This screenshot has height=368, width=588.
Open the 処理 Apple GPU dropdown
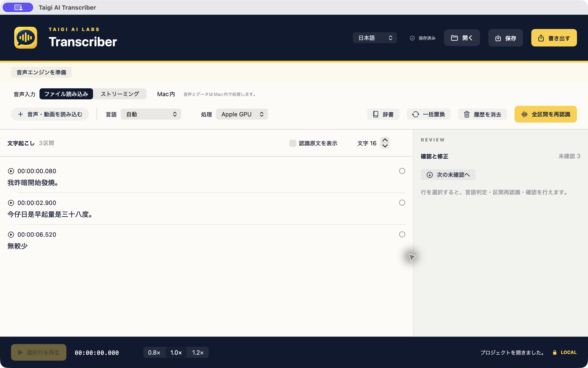tap(242, 114)
